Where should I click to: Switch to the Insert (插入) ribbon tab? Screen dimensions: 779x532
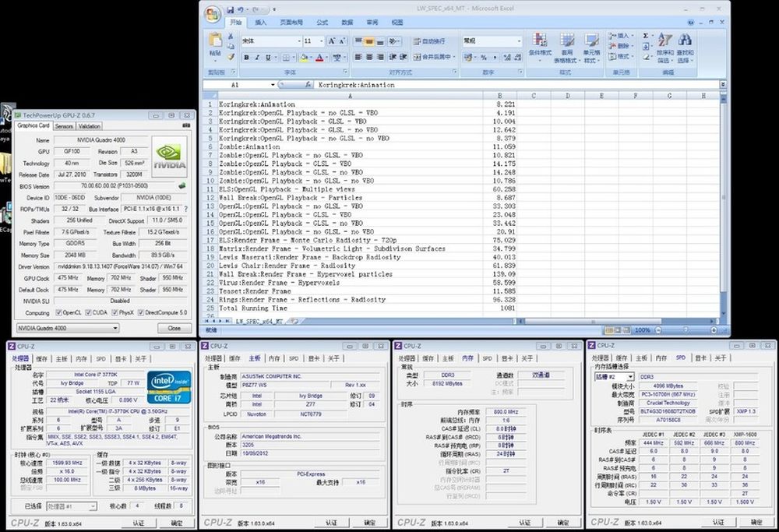point(260,23)
